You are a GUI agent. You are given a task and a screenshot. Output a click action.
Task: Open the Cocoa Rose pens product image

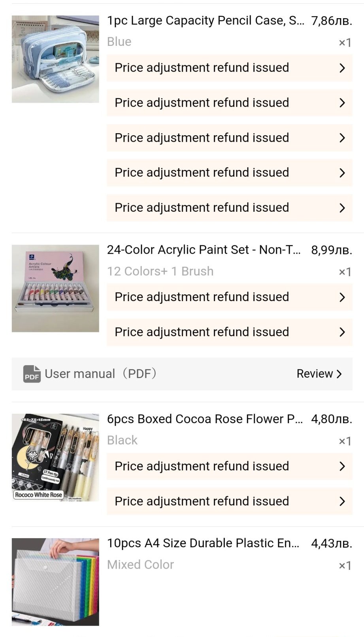point(55,458)
